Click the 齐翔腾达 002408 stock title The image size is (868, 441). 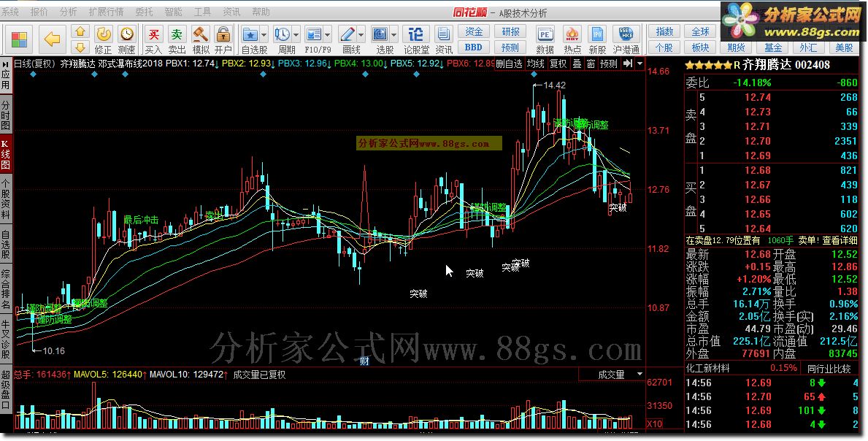point(786,65)
